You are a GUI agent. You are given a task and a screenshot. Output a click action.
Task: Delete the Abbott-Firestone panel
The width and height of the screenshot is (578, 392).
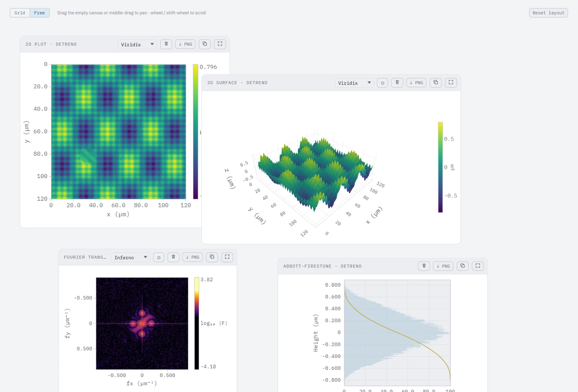[x=424, y=266]
